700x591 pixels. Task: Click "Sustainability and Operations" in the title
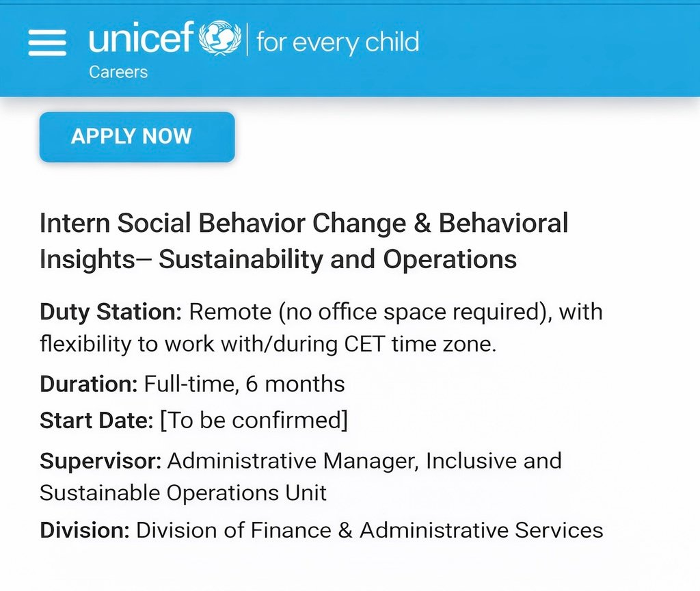pos(337,260)
